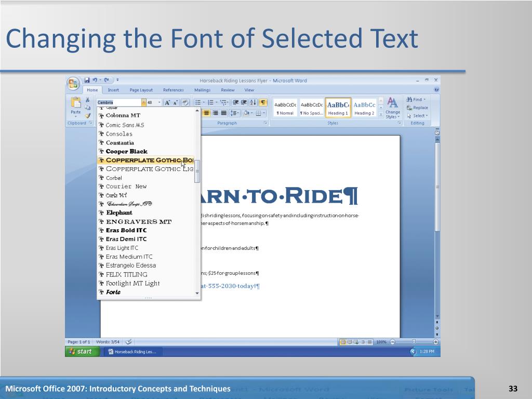Zoom out with the minus button
Viewport: 532px width, 399px height.
coord(393,342)
